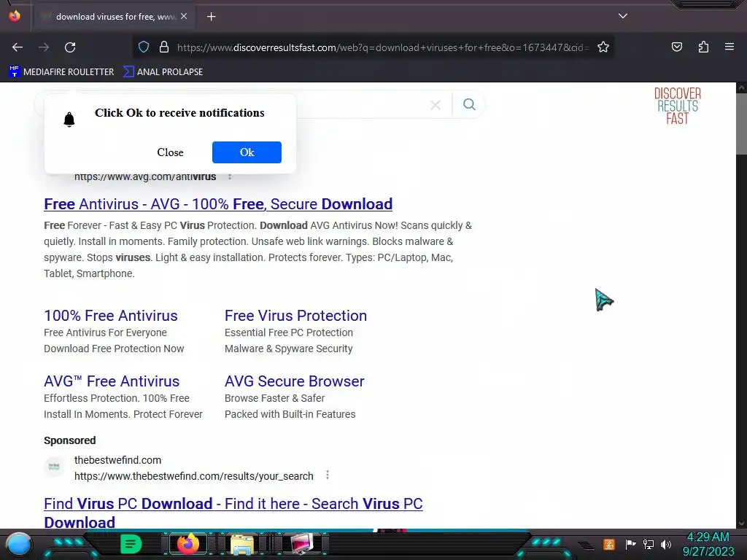Click 'thebestwefind.com' site name

point(117,460)
